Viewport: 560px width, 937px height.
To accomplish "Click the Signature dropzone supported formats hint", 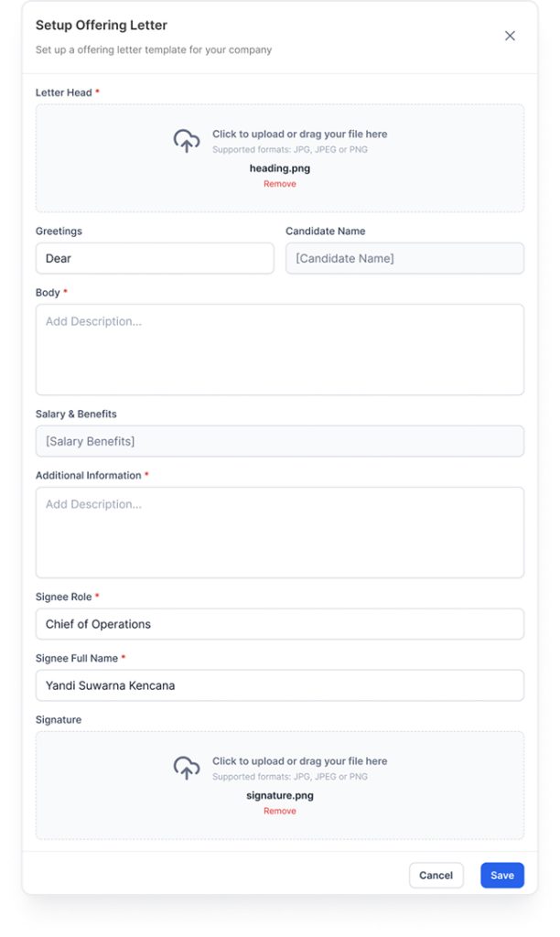I will [290, 776].
